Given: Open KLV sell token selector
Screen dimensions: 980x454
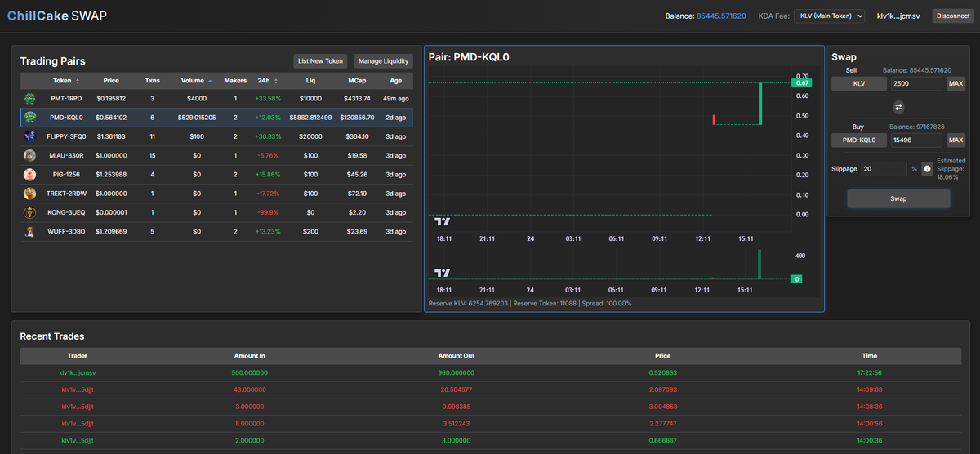Looking at the screenshot, I should (x=858, y=83).
